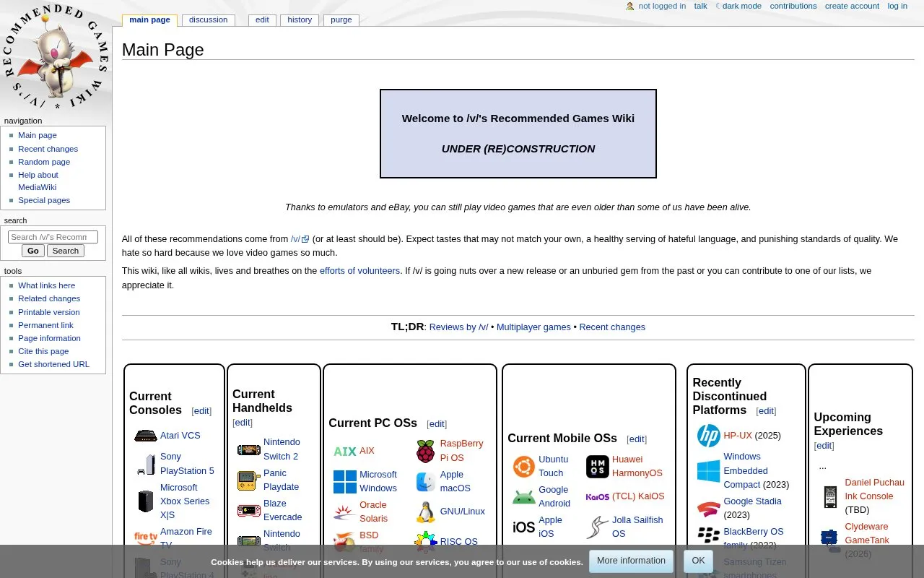Open the Google Android robot icon

pyautogui.click(x=524, y=497)
